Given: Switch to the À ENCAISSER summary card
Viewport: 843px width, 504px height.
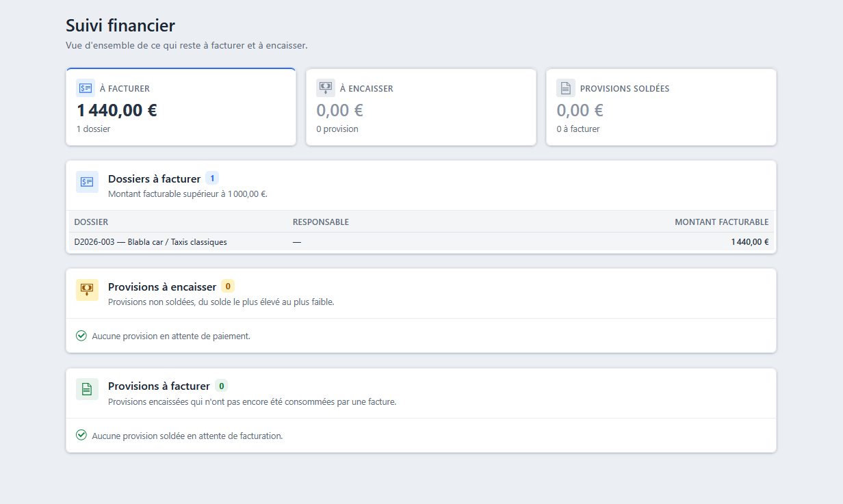Looking at the screenshot, I should (421, 107).
